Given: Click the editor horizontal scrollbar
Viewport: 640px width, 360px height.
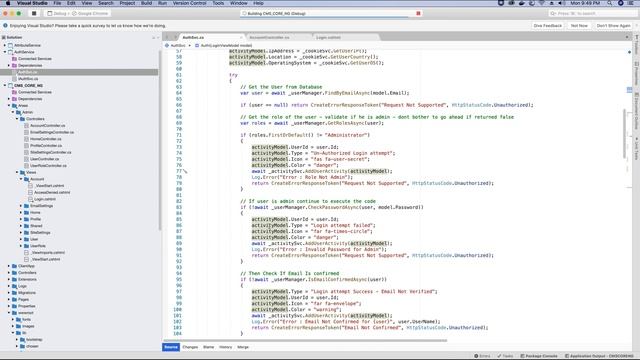Looking at the screenshot, I should click(305, 340).
